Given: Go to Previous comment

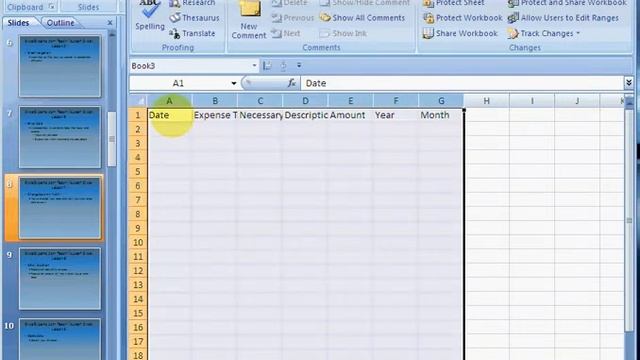Looking at the screenshot, I should click(293, 18).
